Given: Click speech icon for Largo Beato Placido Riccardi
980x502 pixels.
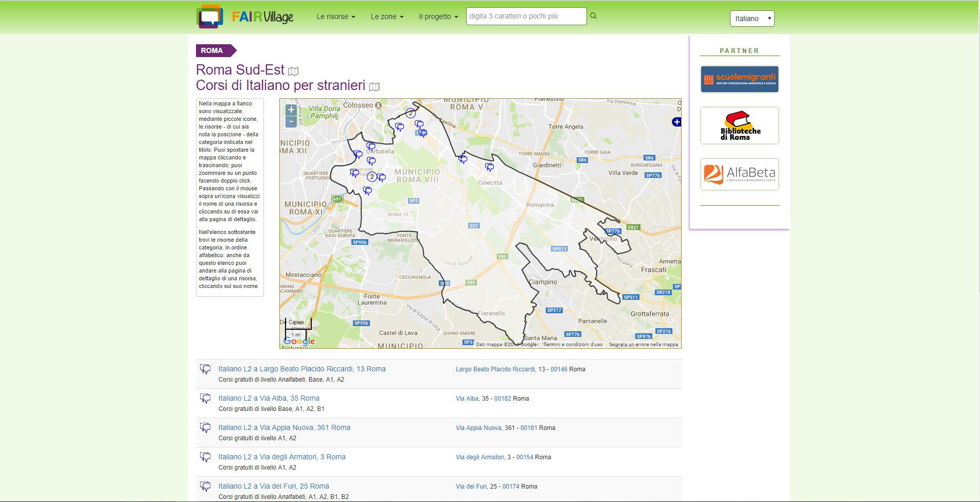Looking at the screenshot, I should 205,369.
